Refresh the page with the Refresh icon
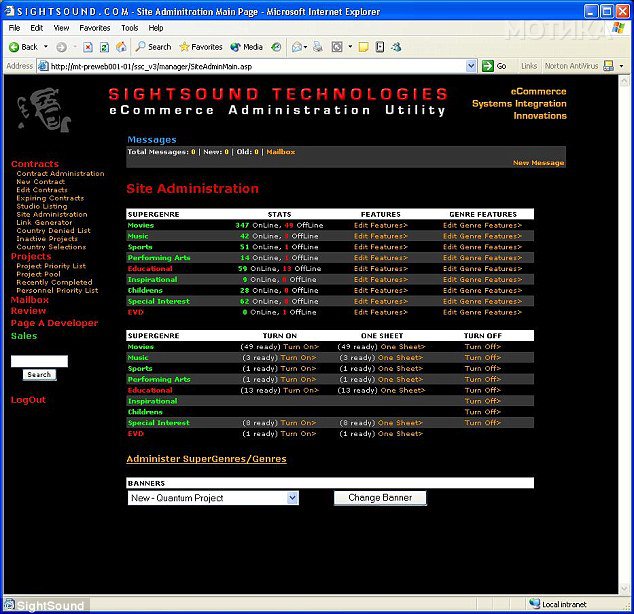The width and height of the screenshot is (634, 614). (104, 47)
